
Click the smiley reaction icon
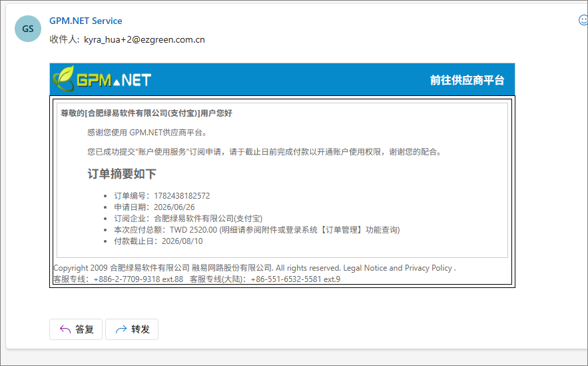click(x=583, y=20)
